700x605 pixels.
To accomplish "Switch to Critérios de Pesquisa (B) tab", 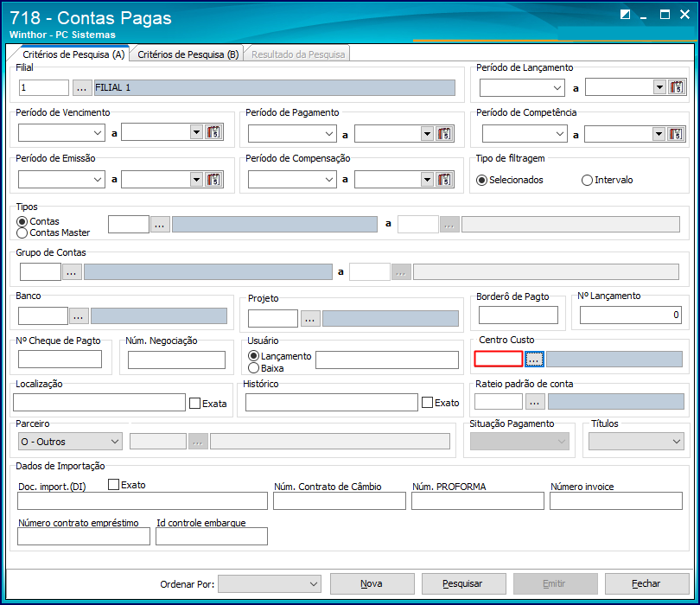I will [188, 54].
